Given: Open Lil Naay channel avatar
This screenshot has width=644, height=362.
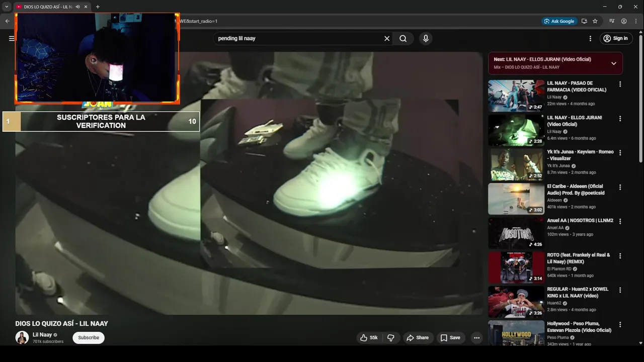Looking at the screenshot, I should tap(22, 337).
